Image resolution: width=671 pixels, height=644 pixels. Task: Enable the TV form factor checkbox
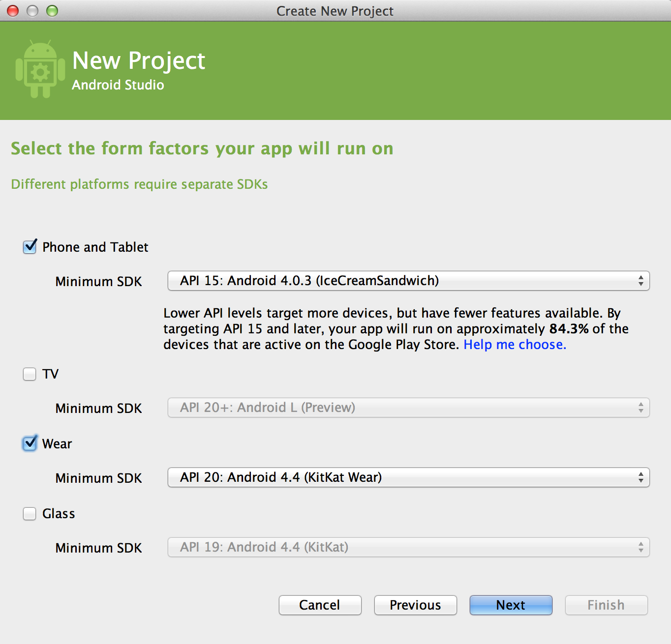[x=30, y=374]
